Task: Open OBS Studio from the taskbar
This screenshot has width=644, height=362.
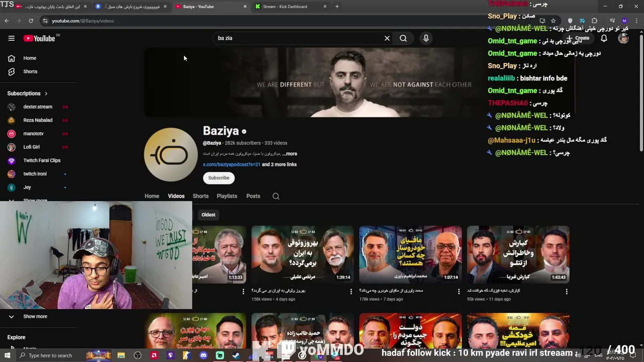Action: pos(137,355)
